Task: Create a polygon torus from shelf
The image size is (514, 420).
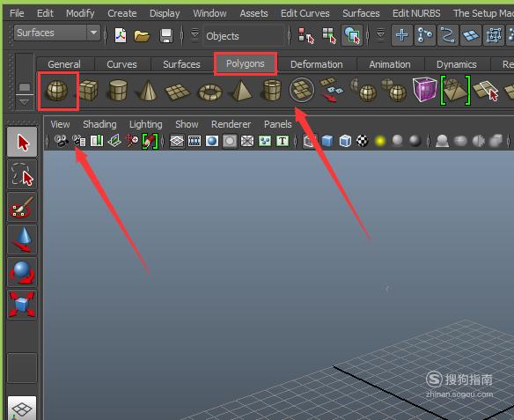Action: click(209, 92)
